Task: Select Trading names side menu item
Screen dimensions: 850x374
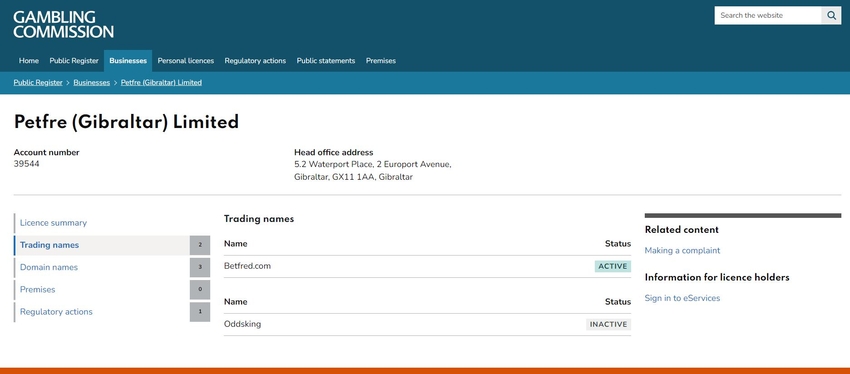Action: (x=112, y=245)
